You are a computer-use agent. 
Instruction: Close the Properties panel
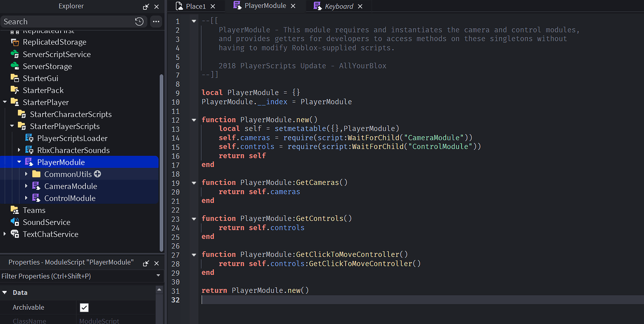[x=157, y=263]
